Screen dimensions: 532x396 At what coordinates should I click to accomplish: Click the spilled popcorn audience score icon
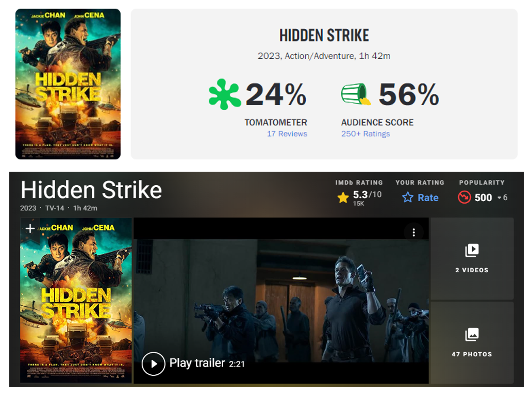pos(356,94)
